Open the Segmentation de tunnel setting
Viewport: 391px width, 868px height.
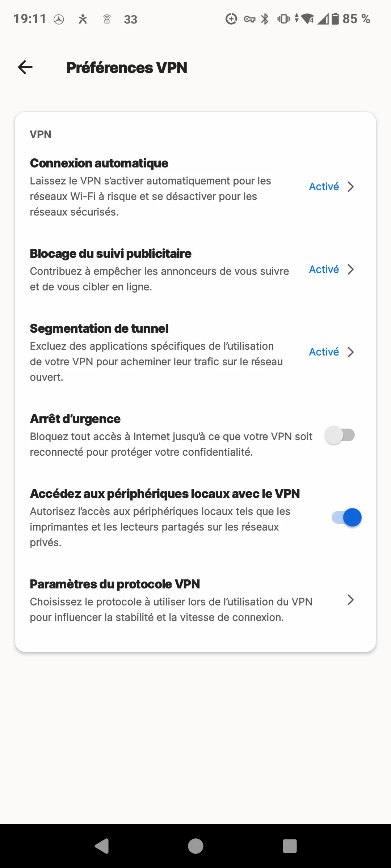pyautogui.click(x=195, y=352)
